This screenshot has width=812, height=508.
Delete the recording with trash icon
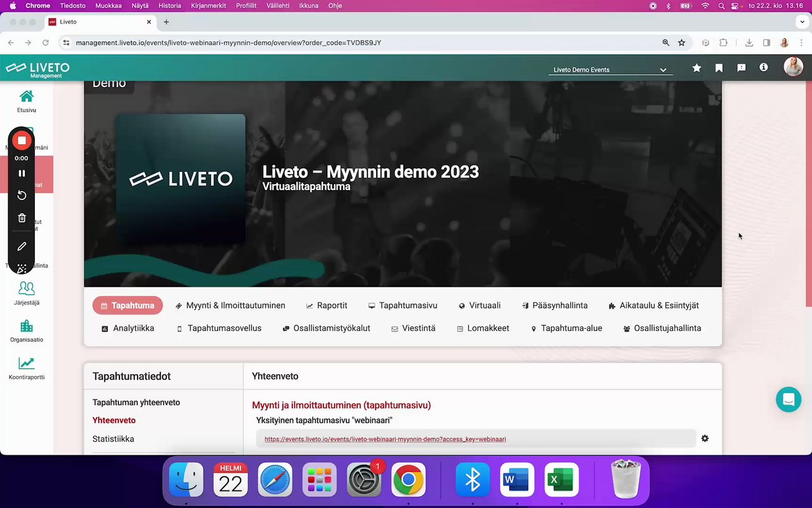(x=22, y=218)
